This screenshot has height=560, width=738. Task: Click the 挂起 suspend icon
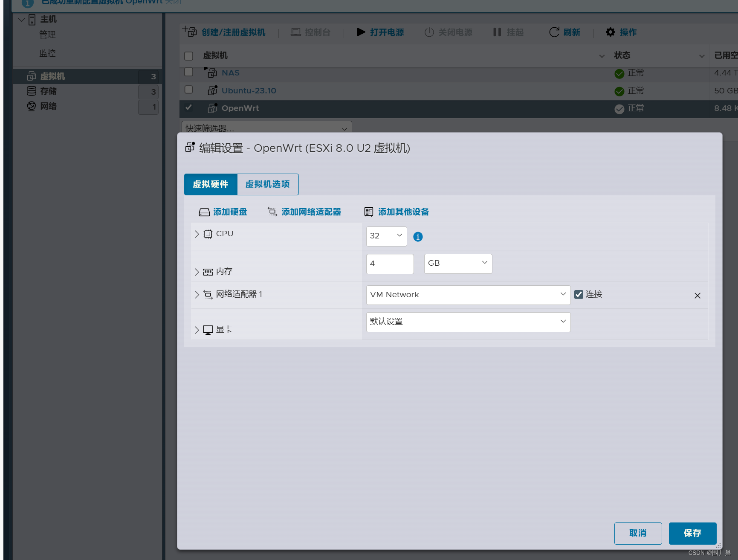pyautogui.click(x=497, y=32)
